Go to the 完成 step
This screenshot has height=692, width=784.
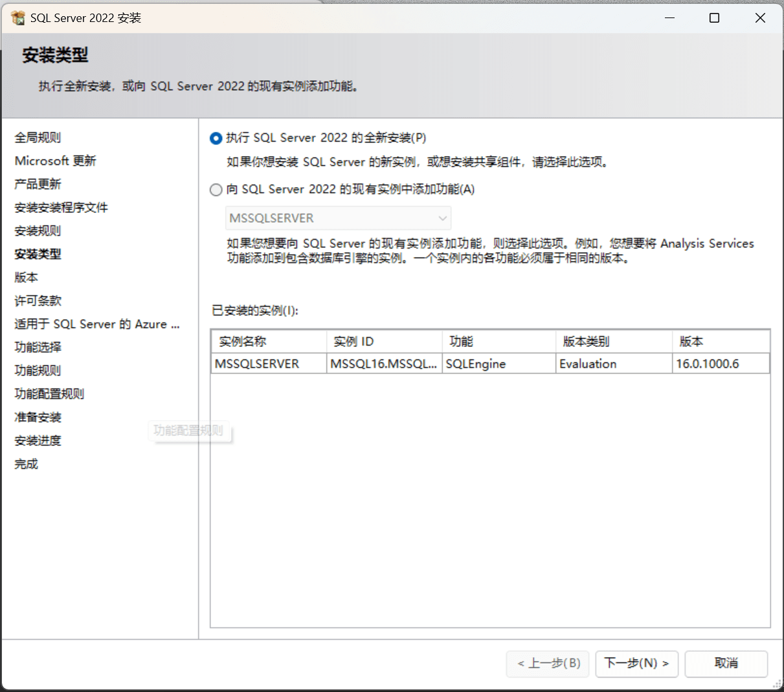(26, 463)
